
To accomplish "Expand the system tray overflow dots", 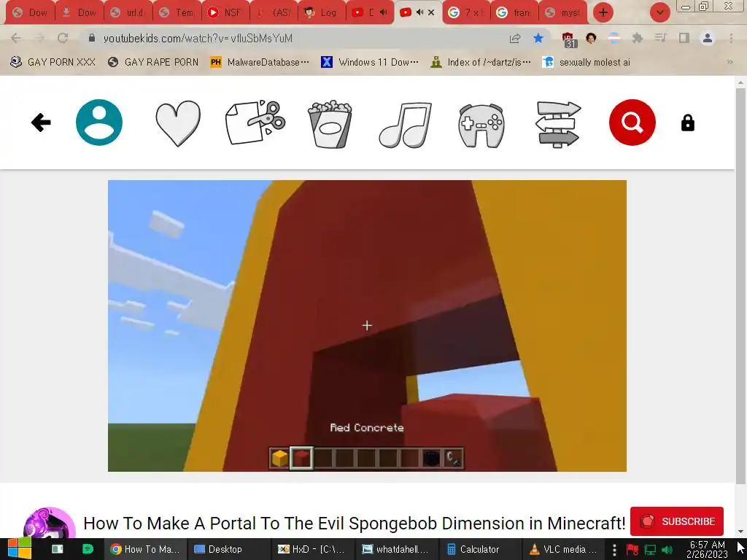I will point(614,550).
